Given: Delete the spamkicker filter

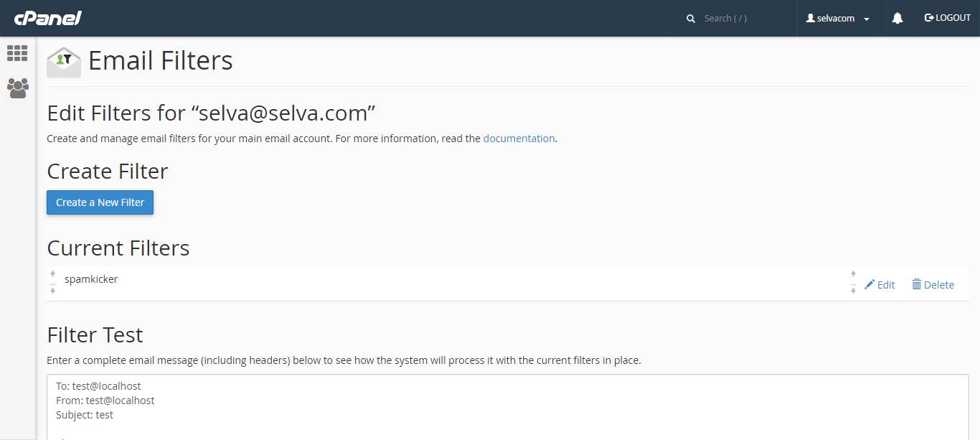Looking at the screenshot, I should 933,285.
